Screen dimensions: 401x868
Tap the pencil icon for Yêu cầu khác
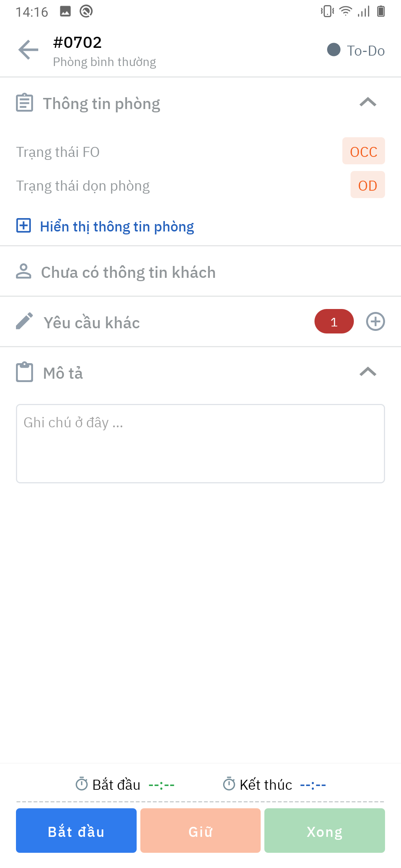pos(25,321)
